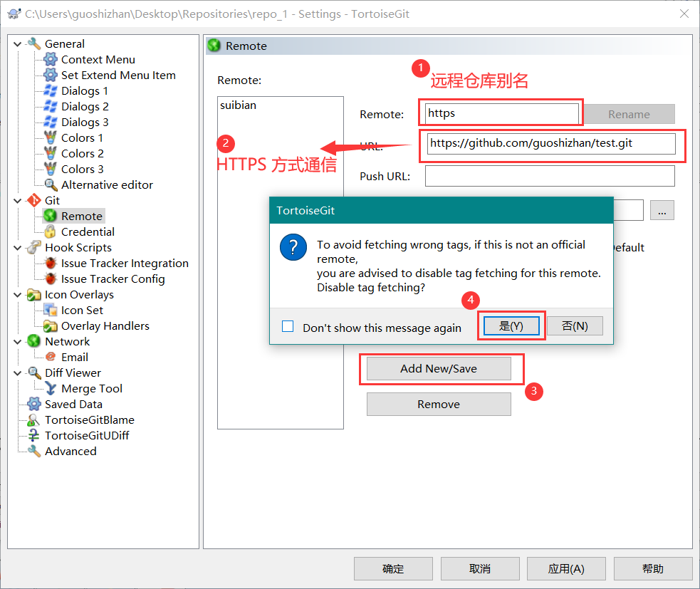The width and height of the screenshot is (700, 589).
Task: Click the 否(N) button in dialog
Action: [575, 326]
